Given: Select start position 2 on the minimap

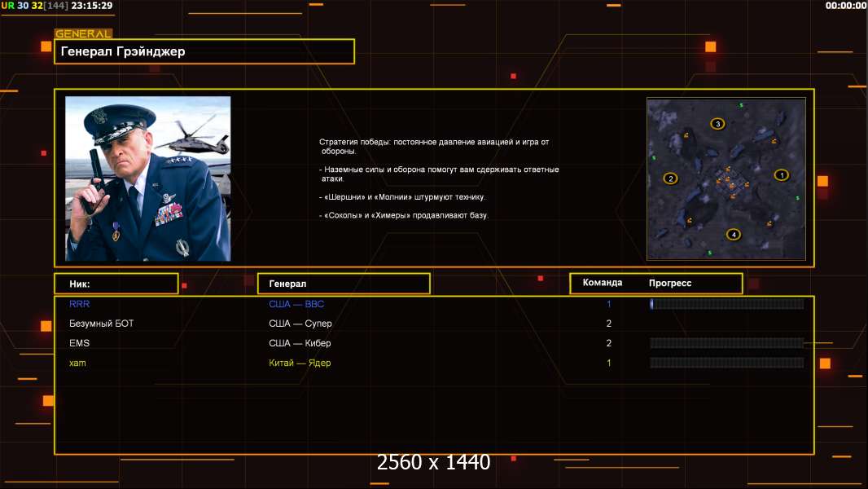Looking at the screenshot, I should click(670, 178).
